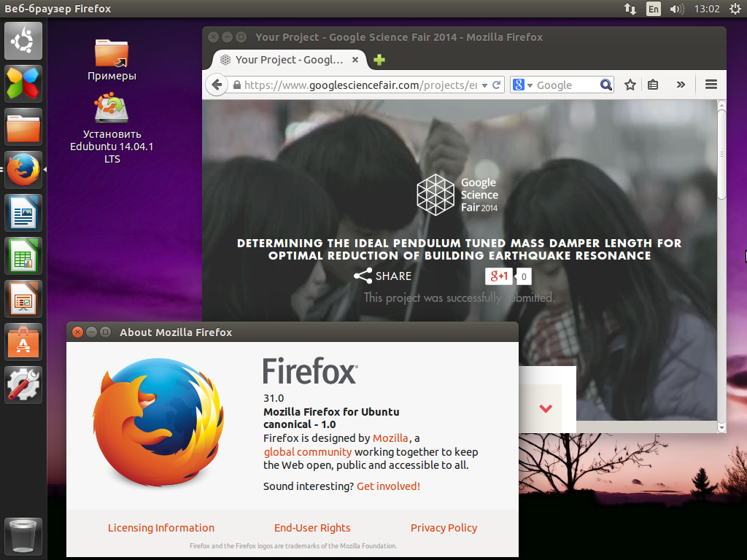Open the system session gear menu
Image resolution: width=747 pixels, height=560 pixels.
pos(735,9)
